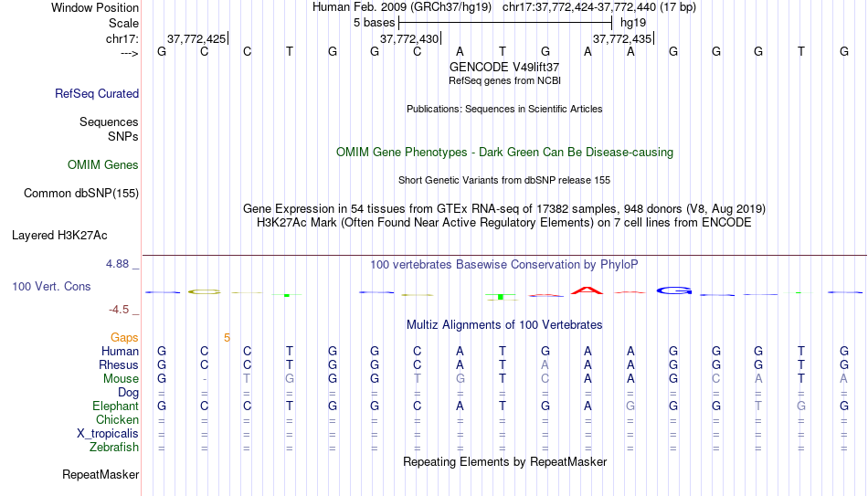
Task: Click the 4.88 upper conservation value
Action: coord(117,264)
